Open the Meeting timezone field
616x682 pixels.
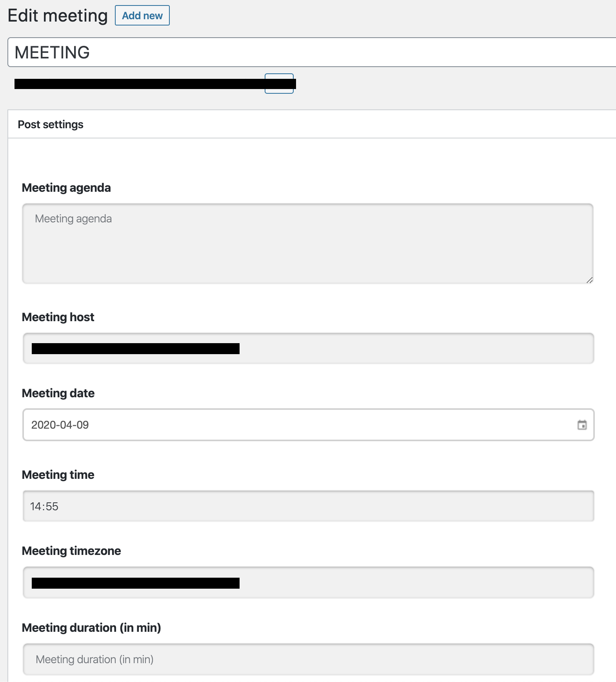tap(308, 583)
